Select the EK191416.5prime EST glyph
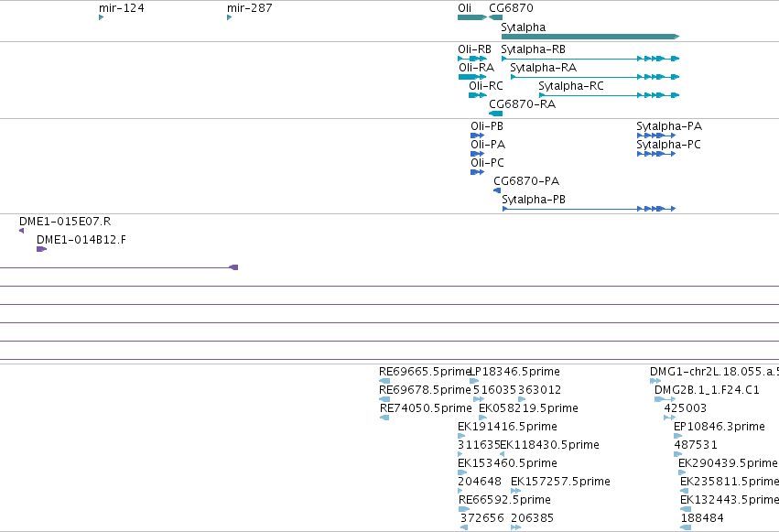This screenshot has height=532, width=779. point(461,436)
